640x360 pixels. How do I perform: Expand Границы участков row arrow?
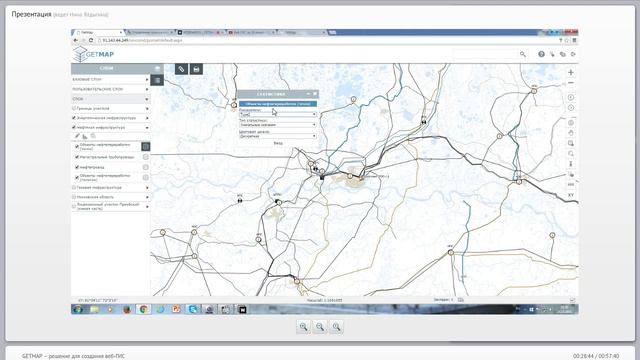pyautogui.click(x=147, y=109)
